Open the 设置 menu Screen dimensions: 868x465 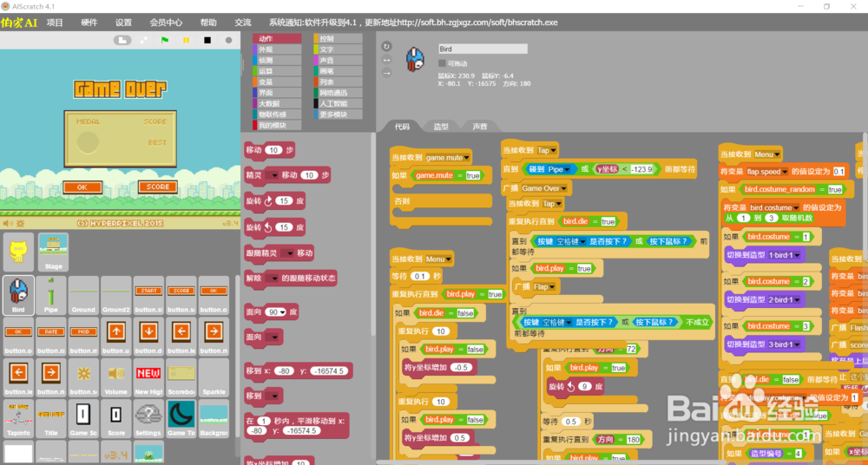[x=123, y=23]
